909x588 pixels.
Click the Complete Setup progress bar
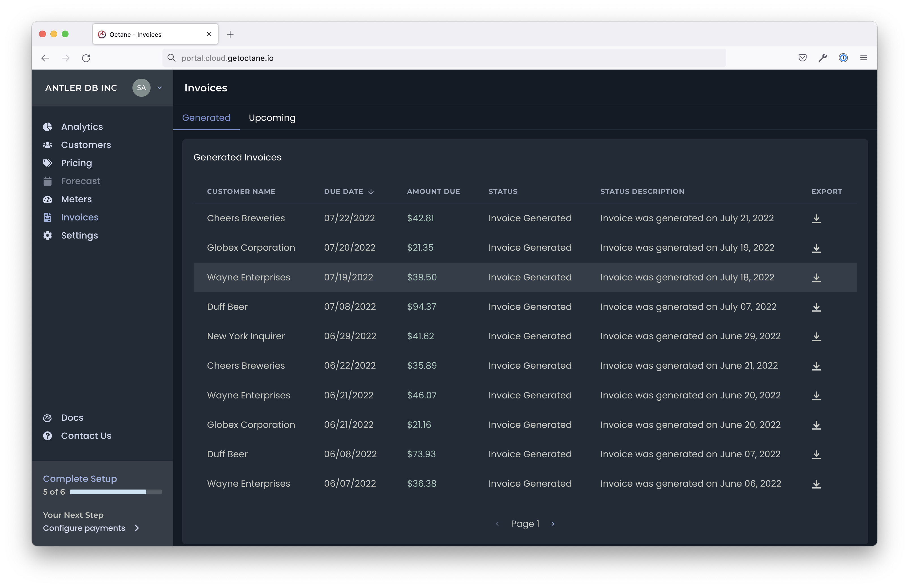[x=115, y=492]
